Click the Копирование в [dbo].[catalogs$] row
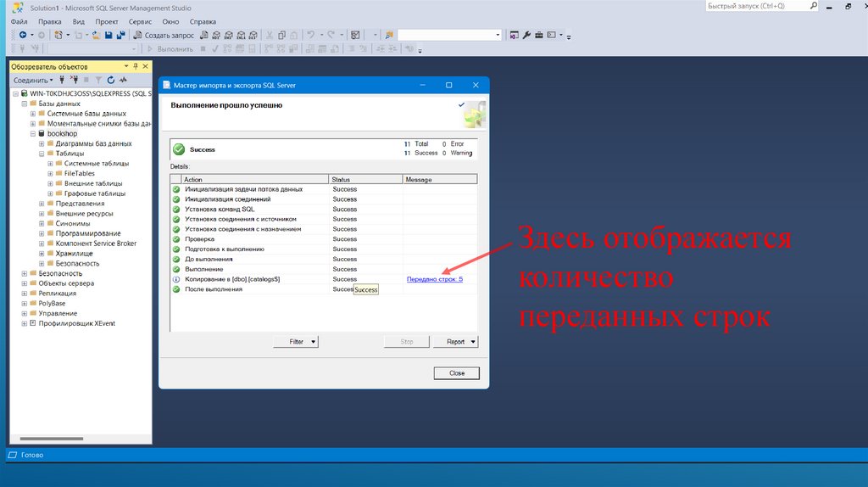The image size is (868, 487). [x=323, y=279]
